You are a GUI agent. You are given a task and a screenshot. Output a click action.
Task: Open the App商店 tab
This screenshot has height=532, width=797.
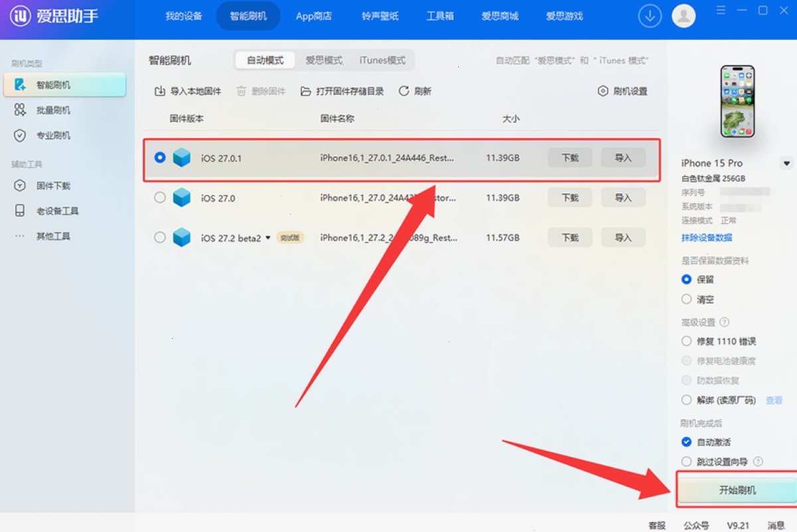tap(314, 16)
